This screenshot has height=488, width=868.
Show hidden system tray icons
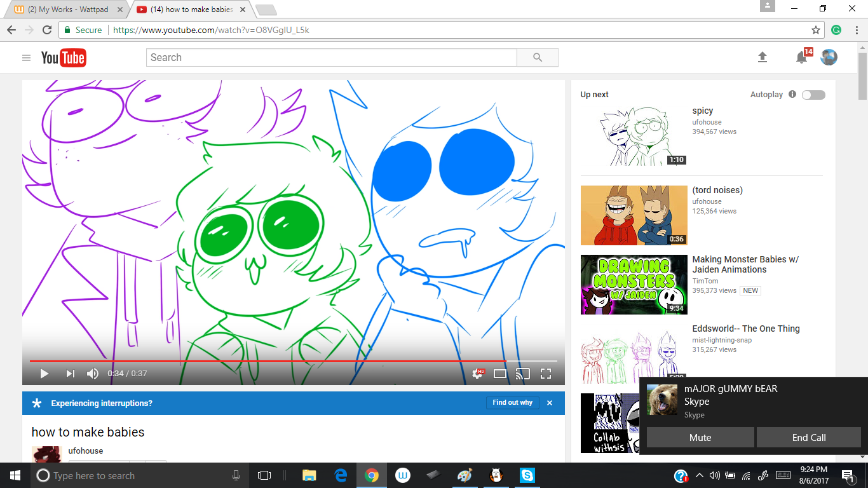coord(700,475)
